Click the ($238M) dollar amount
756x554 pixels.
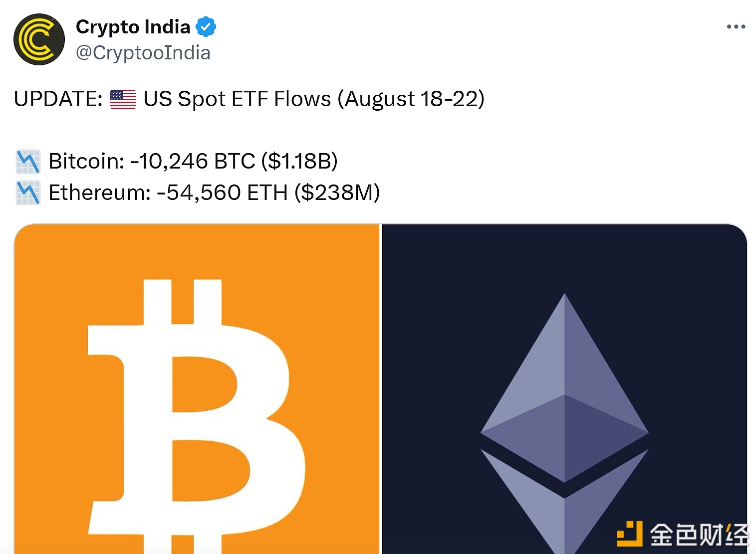click(337, 193)
